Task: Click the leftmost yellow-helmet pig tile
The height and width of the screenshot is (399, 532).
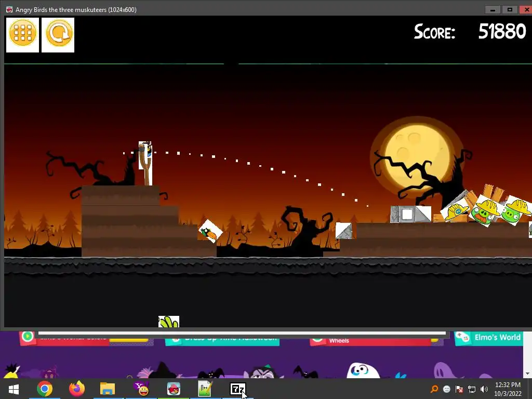Action: point(456,210)
